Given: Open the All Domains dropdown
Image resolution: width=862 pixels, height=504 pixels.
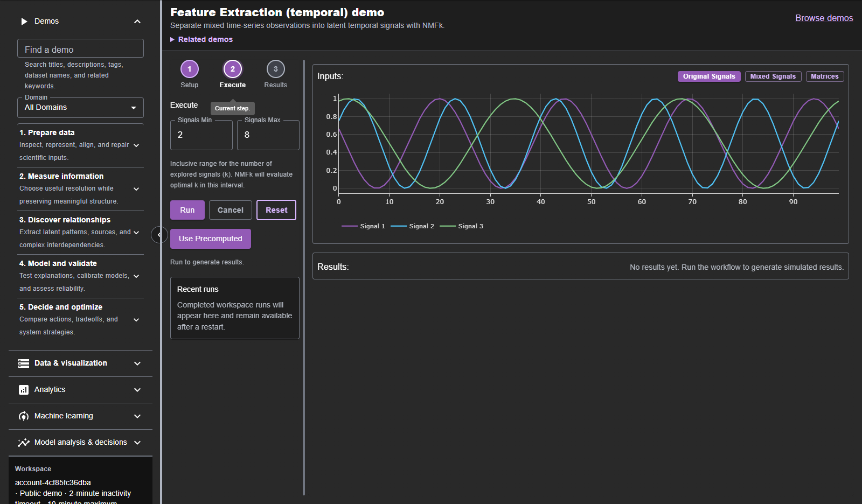Looking at the screenshot, I should 80,108.
